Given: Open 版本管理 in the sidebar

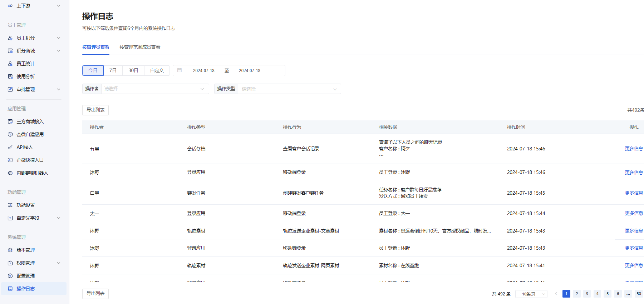Looking at the screenshot, I should pos(26,250).
